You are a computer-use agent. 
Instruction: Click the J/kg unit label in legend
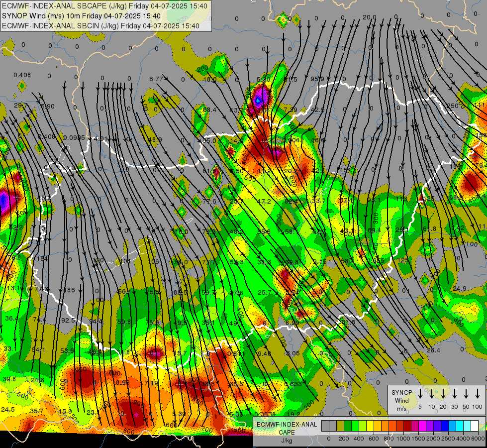click(x=287, y=441)
